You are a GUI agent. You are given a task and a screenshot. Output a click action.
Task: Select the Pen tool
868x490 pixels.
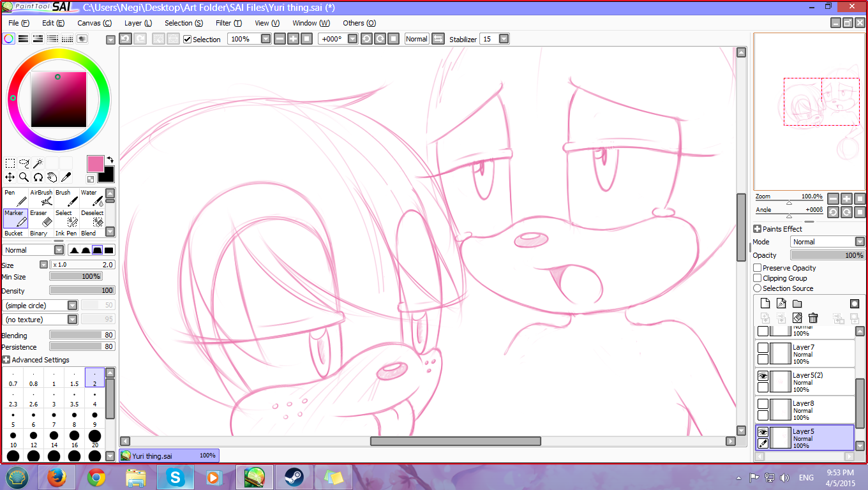(15, 198)
